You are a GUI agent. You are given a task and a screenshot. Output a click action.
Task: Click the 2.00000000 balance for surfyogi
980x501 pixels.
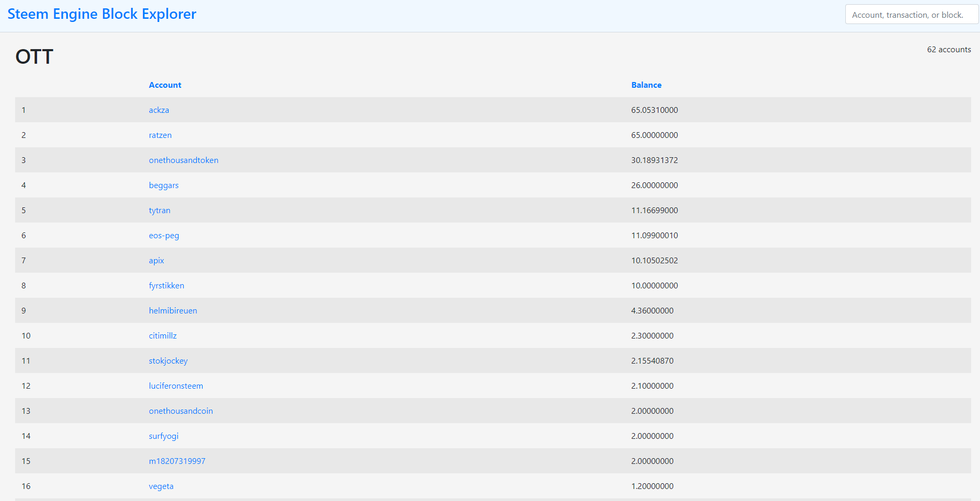tap(653, 436)
